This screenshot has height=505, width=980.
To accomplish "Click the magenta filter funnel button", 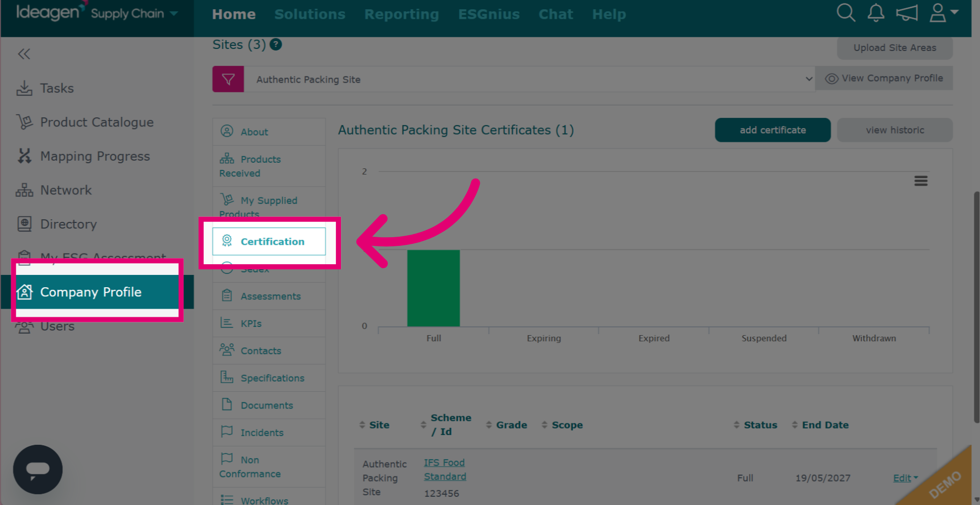I will tap(228, 79).
